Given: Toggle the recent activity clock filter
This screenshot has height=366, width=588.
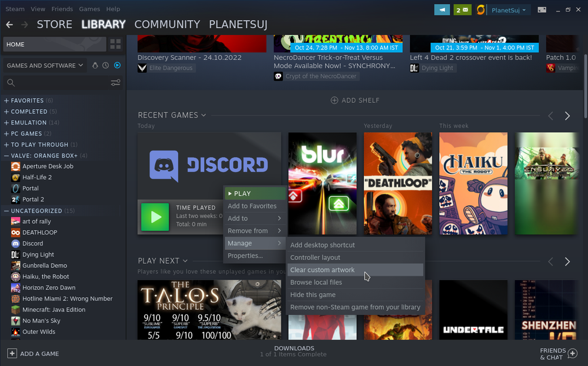Looking at the screenshot, I should [106, 65].
